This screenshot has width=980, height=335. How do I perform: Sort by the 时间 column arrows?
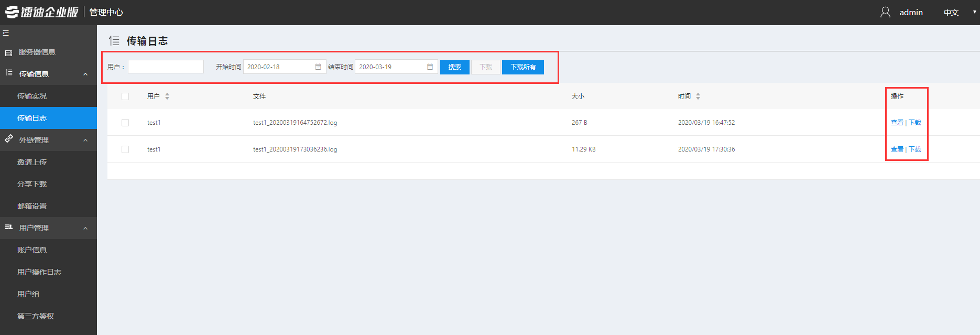tap(698, 96)
